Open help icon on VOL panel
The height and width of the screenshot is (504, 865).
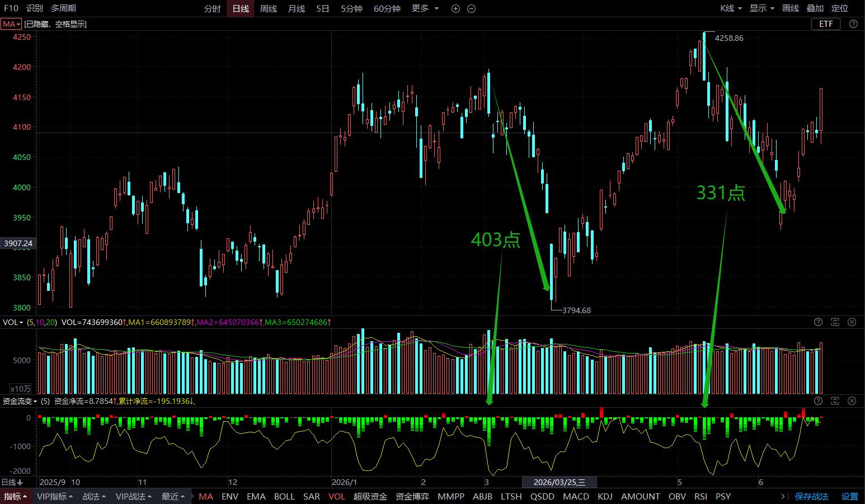click(818, 322)
